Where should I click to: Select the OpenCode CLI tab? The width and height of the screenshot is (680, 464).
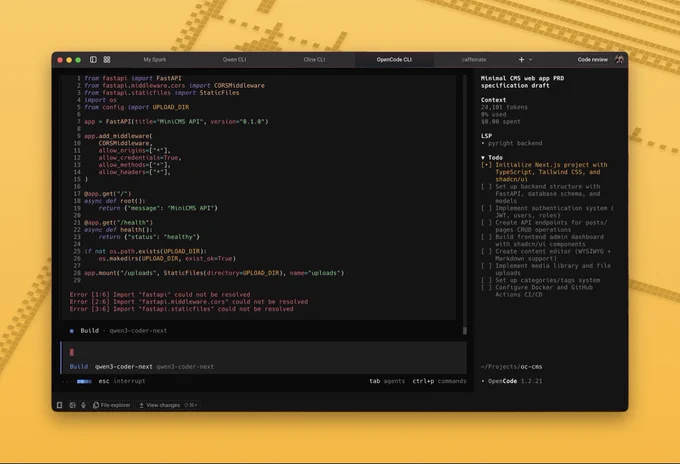click(x=394, y=59)
